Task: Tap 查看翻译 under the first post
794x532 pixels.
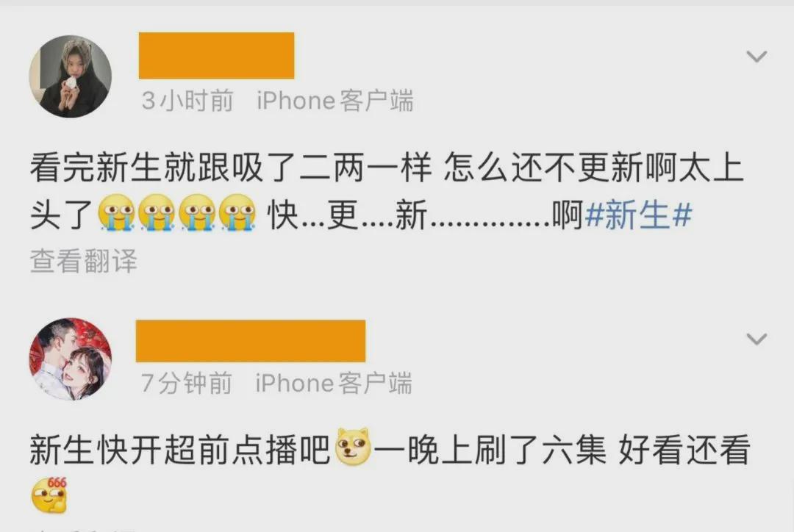Action: [84, 261]
